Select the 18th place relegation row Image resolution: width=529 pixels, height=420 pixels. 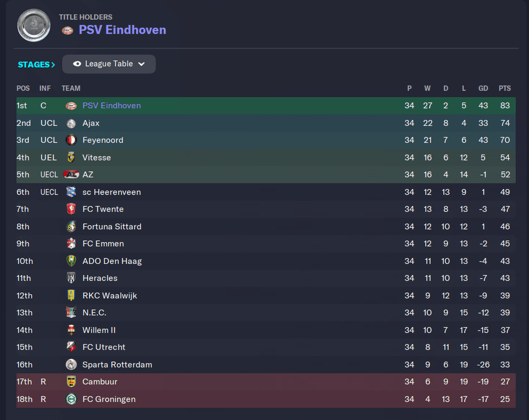[266, 399]
